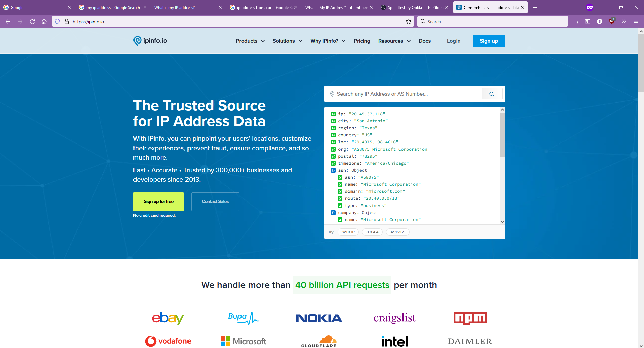Close the ifconfig.me tab
Screen dimensions: 644x348
click(371, 8)
